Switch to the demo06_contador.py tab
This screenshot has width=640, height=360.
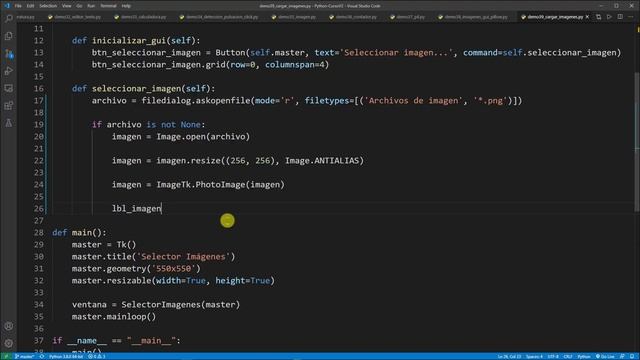point(353,17)
